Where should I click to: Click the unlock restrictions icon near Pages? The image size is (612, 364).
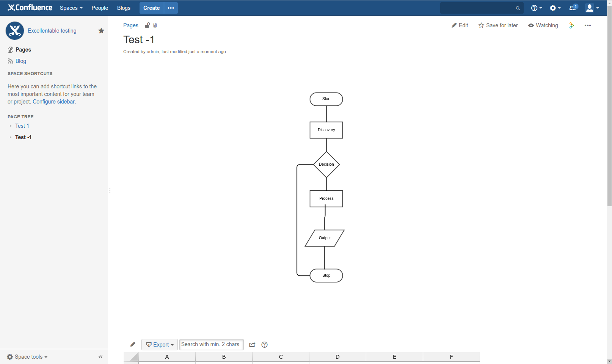pyautogui.click(x=148, y=25)
